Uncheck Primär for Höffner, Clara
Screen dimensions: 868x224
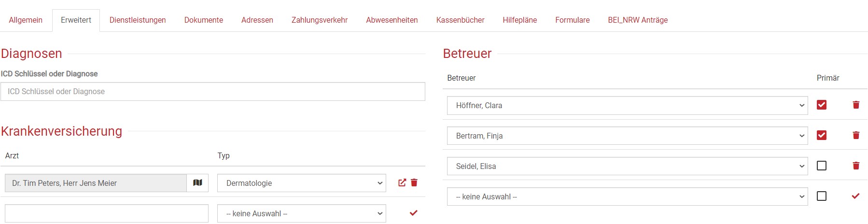pyautogui.click(x=822, y=105)
